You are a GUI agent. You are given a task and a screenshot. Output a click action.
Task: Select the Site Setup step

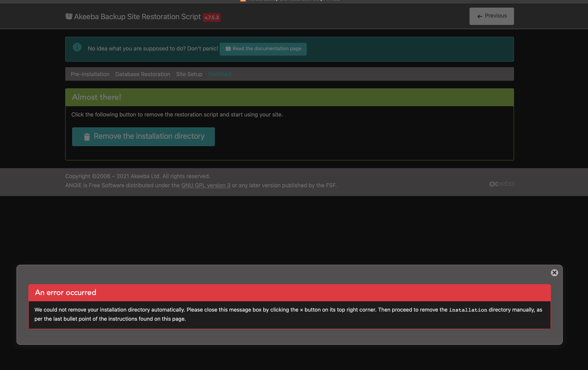(189, 74)
